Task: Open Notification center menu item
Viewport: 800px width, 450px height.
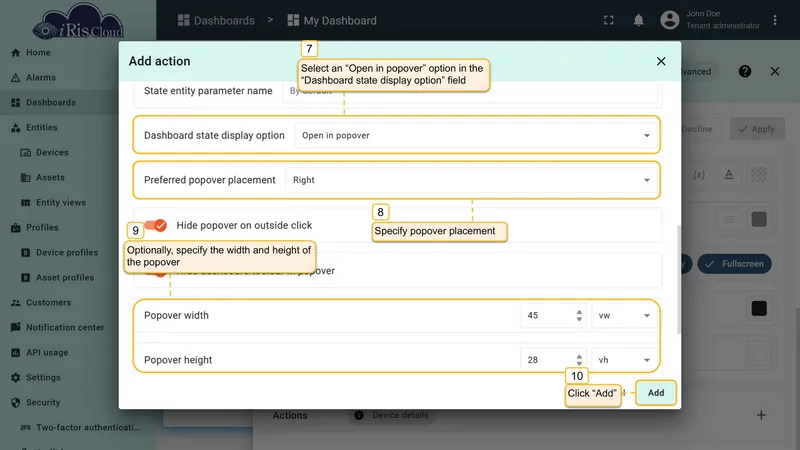Action: (x=65, y=328)
